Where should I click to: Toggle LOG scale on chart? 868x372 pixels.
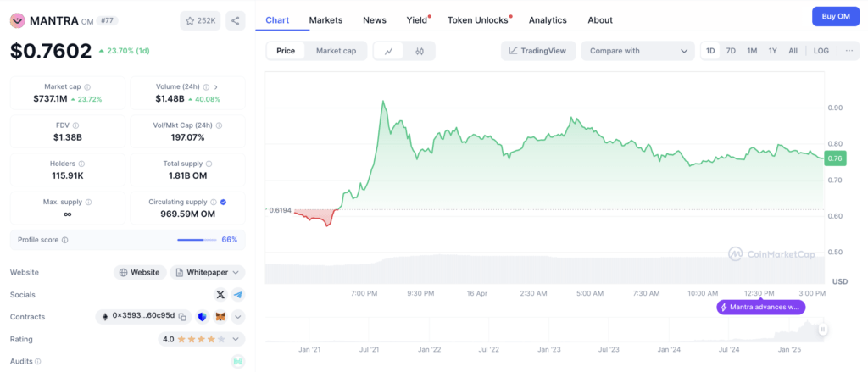pyautogui.click(x=821, y=51)
